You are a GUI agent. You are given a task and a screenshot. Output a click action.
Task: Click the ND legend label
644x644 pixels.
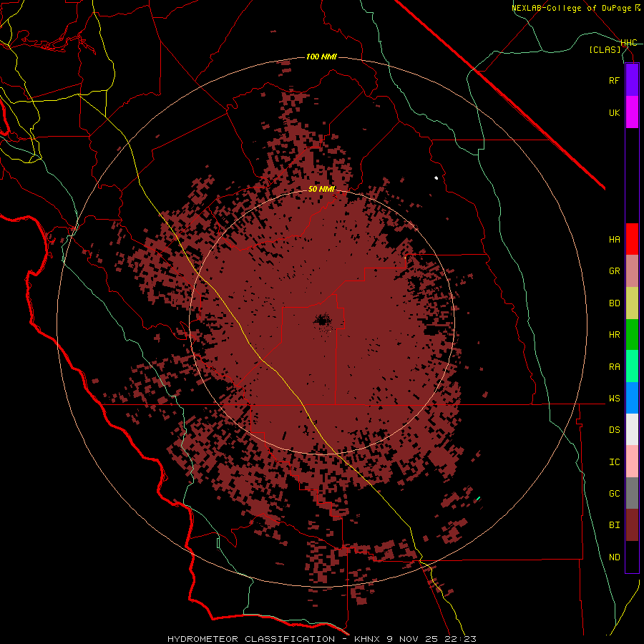point(615,557)
